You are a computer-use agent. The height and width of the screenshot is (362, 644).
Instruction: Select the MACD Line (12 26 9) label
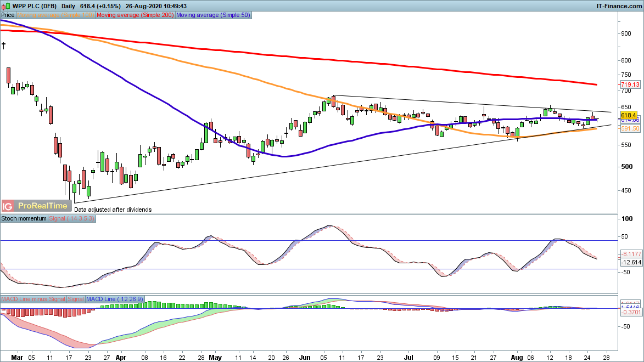(115, 299)
